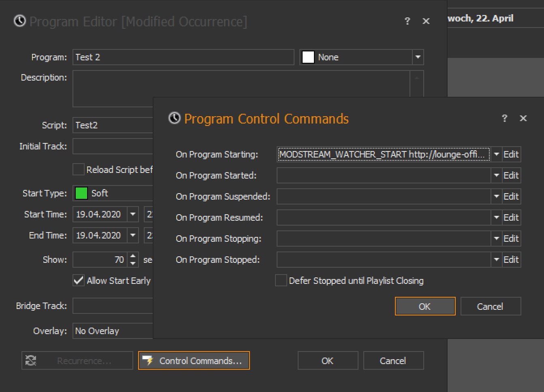Image resolution: width=544 pixels, height=392 pixels.
Task: Expand On Program Starting dropdown
Action: 497,154
